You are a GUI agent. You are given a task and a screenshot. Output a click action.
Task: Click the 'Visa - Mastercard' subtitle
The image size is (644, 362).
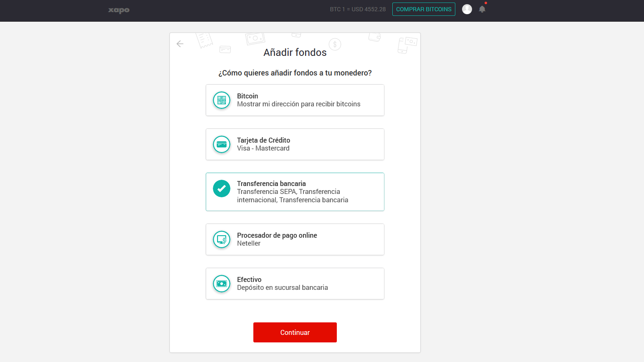(x=263, y=148)
